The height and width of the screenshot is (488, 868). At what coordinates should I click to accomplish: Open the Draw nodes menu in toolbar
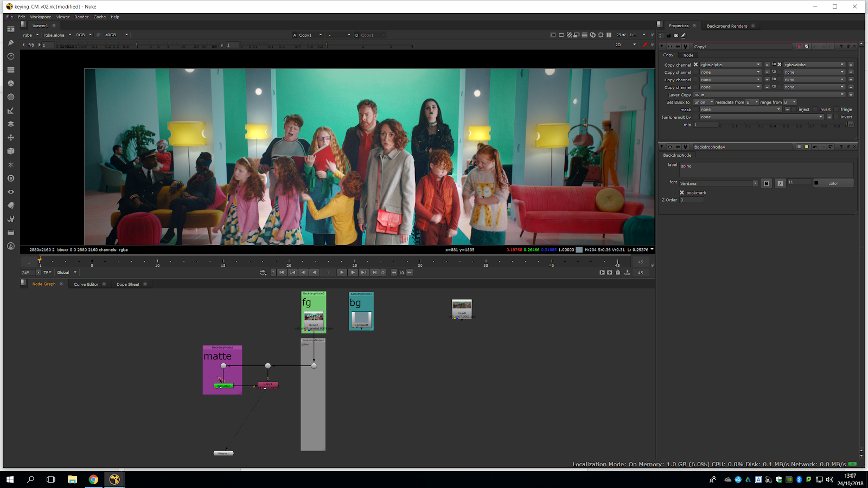(x=10, y=43)
